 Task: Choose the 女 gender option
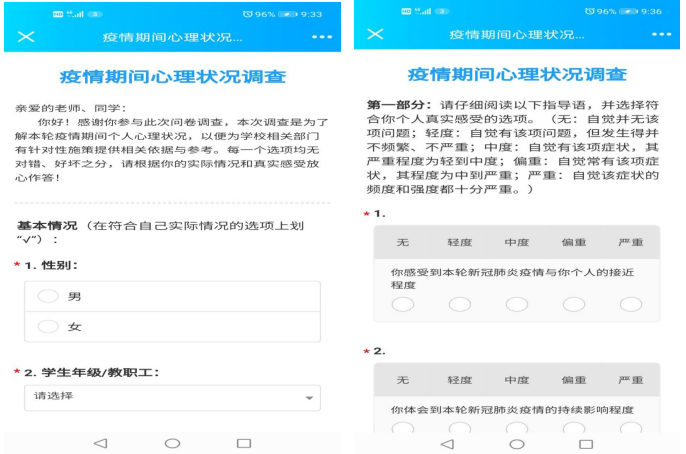[x=47, y=326]
